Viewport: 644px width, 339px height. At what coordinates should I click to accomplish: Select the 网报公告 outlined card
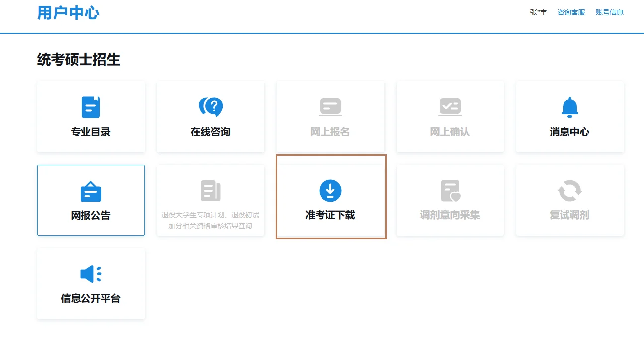(x=90, y=200)
